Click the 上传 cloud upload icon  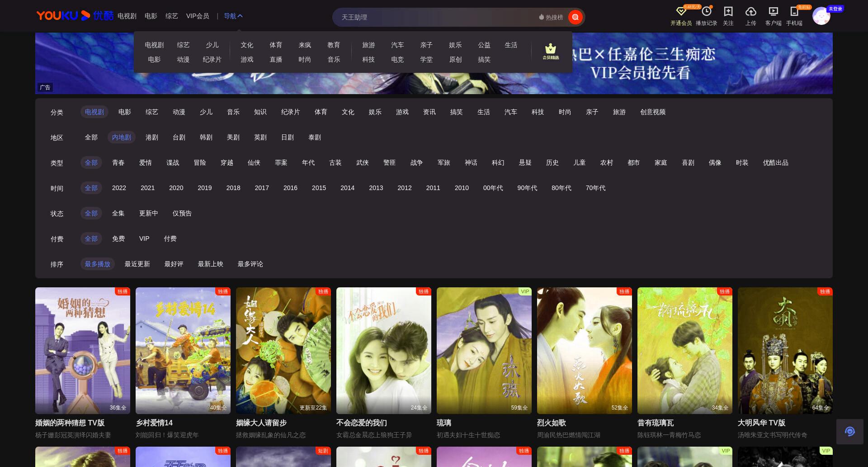pos(750,12)
